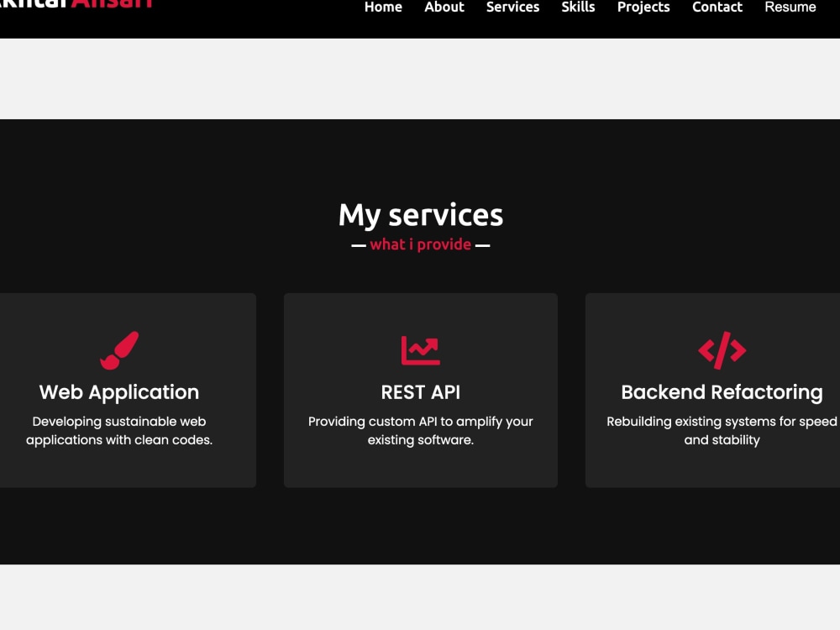The image size is (840, 630).
Task: Click 'Rebuilding existing systems for speed' description
Action: point(722,431)
